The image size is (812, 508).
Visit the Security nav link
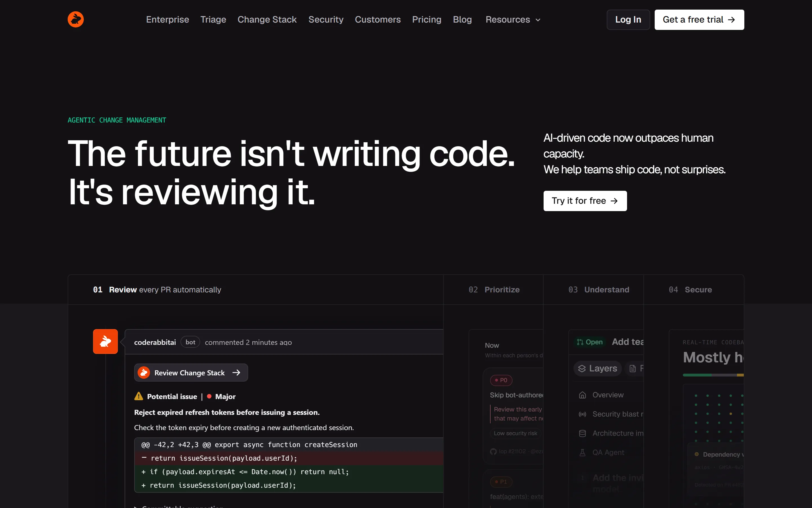(326, 19)
